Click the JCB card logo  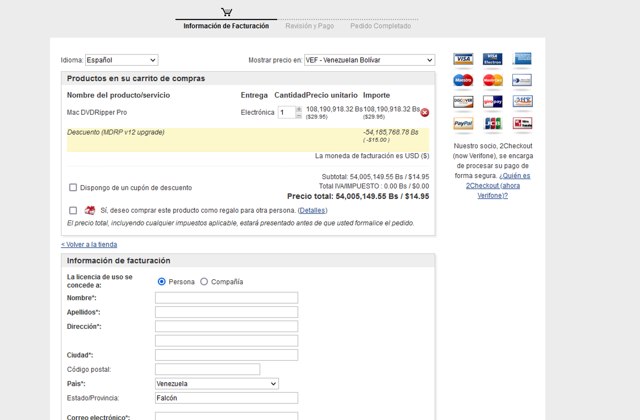pos(493,123)
